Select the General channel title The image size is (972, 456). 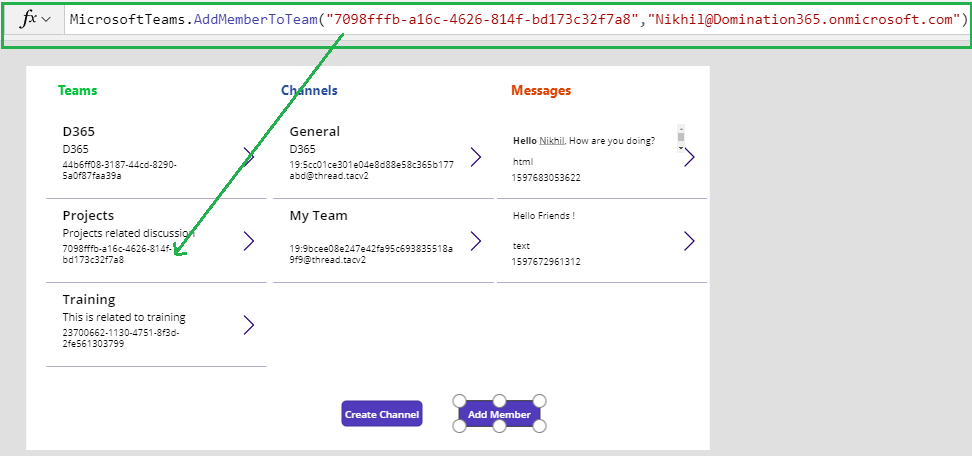315,131
